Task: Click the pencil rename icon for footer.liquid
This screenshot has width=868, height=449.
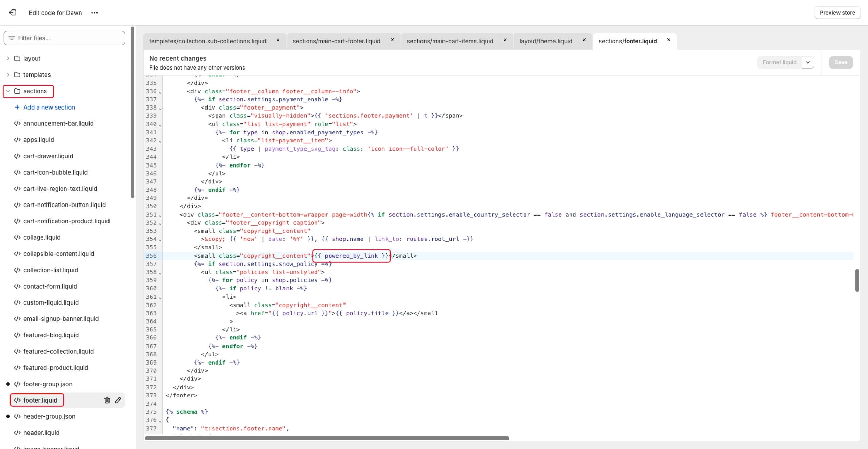Action: tap(118, 400)
